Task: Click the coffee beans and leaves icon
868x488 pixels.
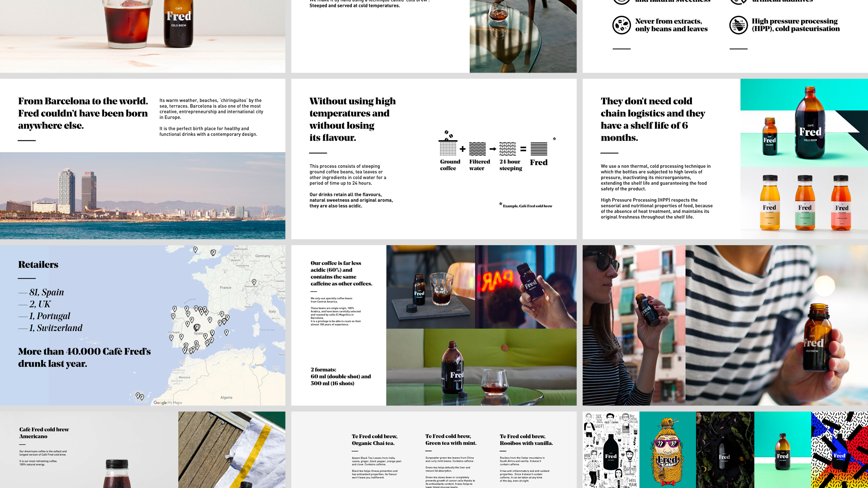Action: click(x=621, y=25)
